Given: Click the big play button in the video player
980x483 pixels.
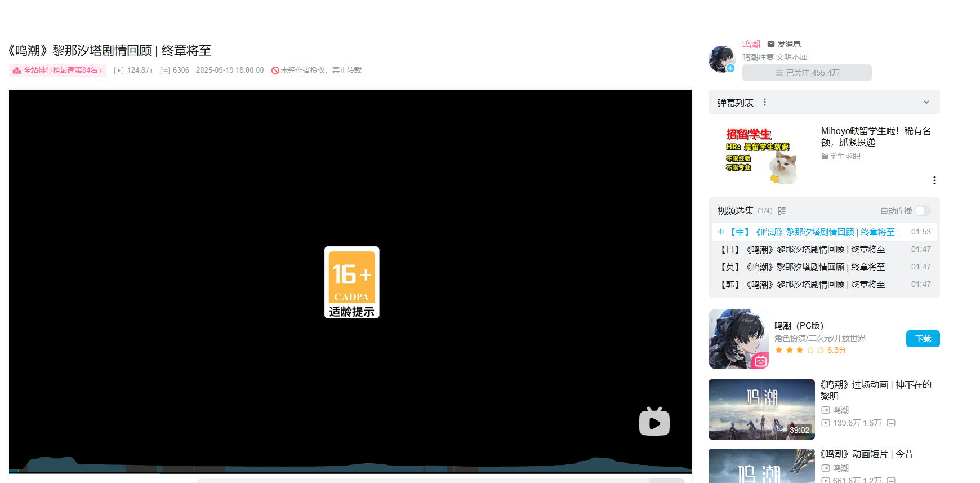Looking at the screenshot, I should [x=654, y=422].
